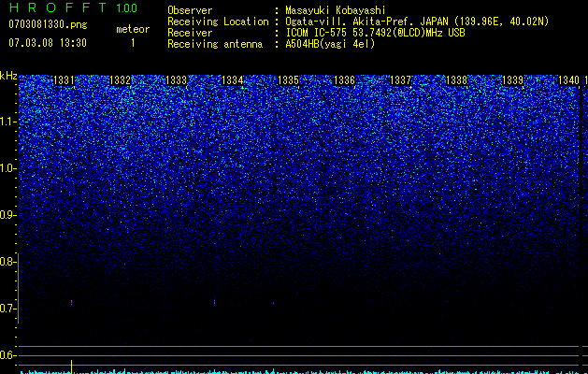
Task: Click the 'Receiver' field label
Action: click(190, 33)
